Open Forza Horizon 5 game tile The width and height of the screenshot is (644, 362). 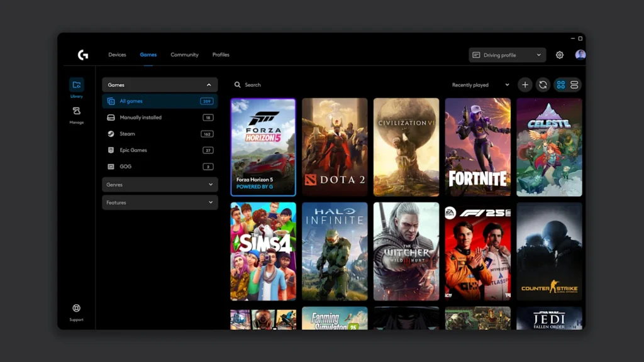tap(263, 147)
